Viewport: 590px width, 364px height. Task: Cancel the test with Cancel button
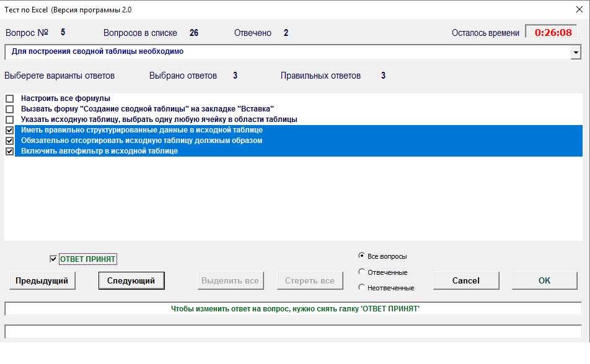pos(466,281)
